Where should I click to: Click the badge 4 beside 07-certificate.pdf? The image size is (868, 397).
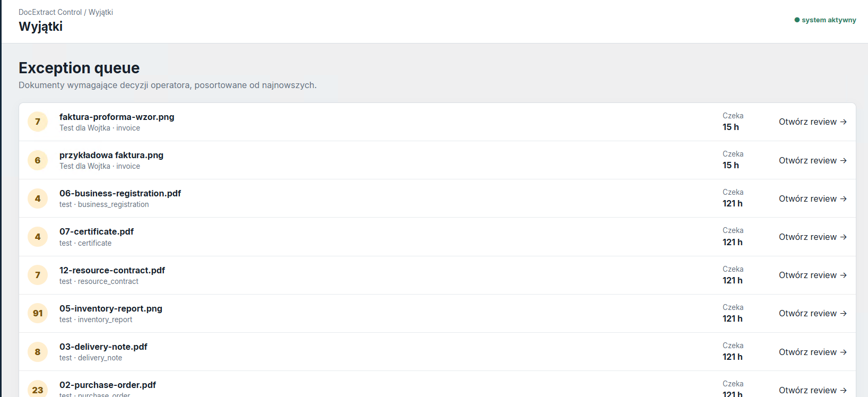[38, 237]
